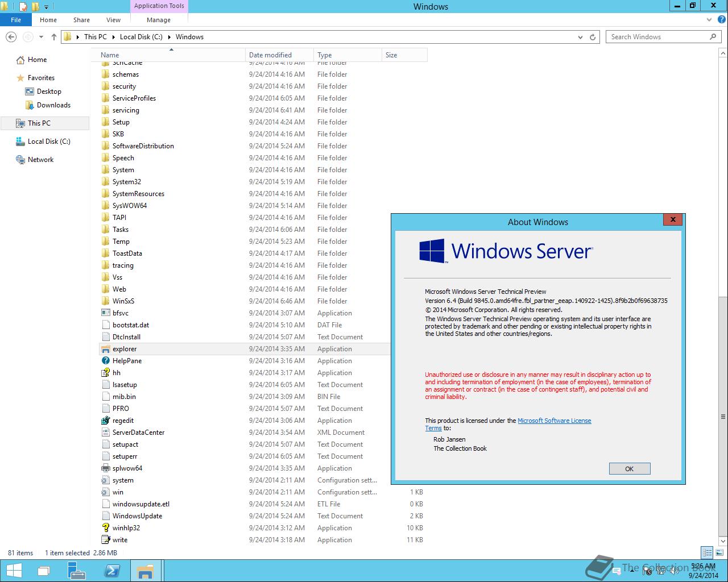The width and height of the screenshot is (728, 582).
Task: Switch to the Home ribbon tab
Action: click(x=48, y=19)
